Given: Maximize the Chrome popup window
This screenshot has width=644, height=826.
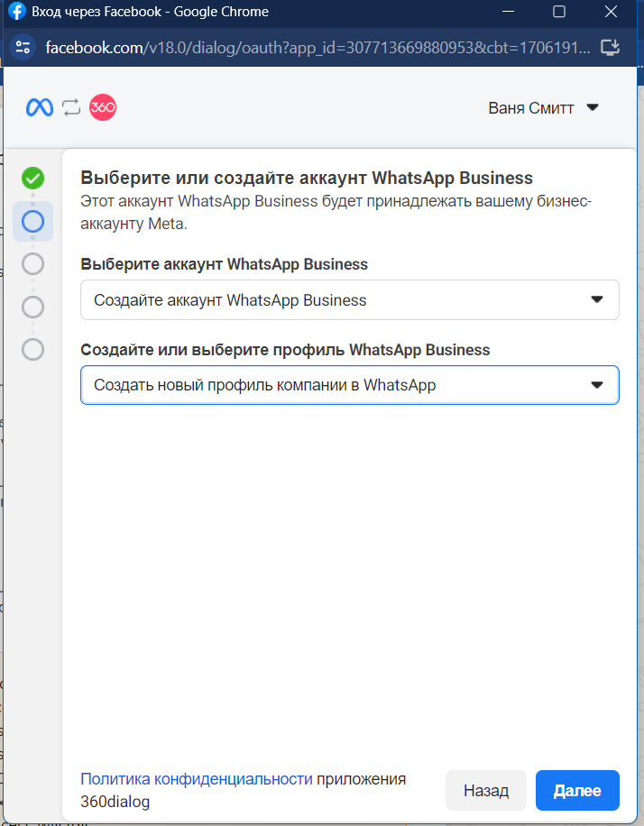Looking at the screenshot, I should coord(559,12).
